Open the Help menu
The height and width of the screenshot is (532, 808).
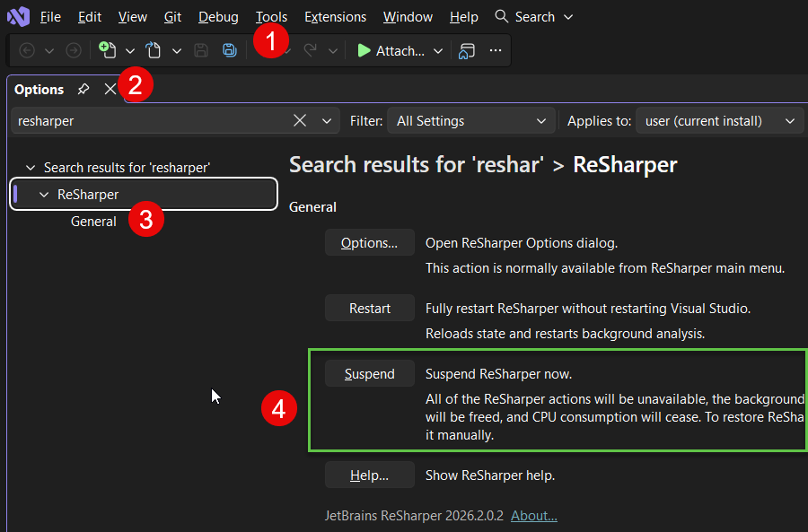tap(464, 17)
